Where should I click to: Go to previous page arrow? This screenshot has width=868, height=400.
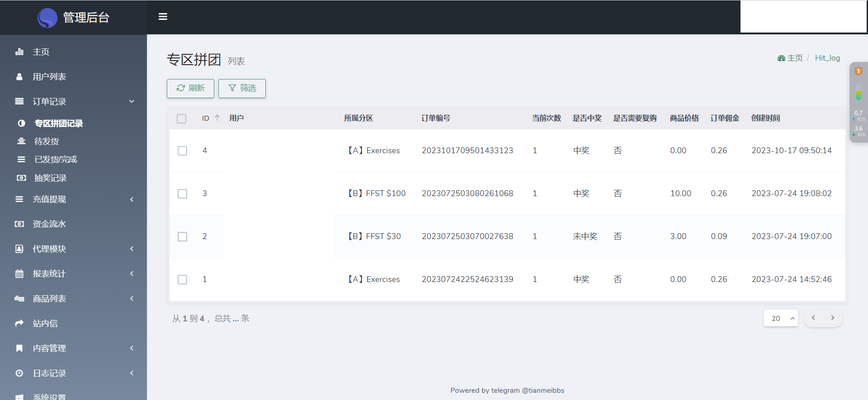pyautogui.click(x=813, y=318)
